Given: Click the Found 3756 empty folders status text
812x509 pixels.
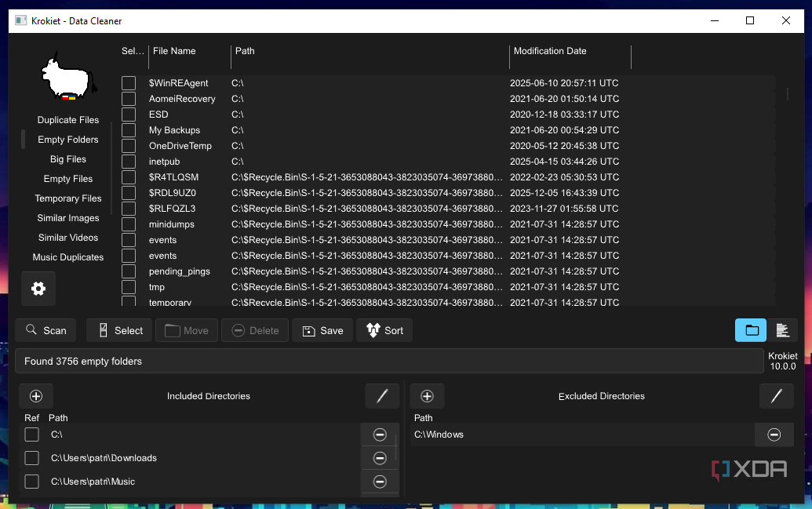Looking at the screenshot, I should click(83, 361).
